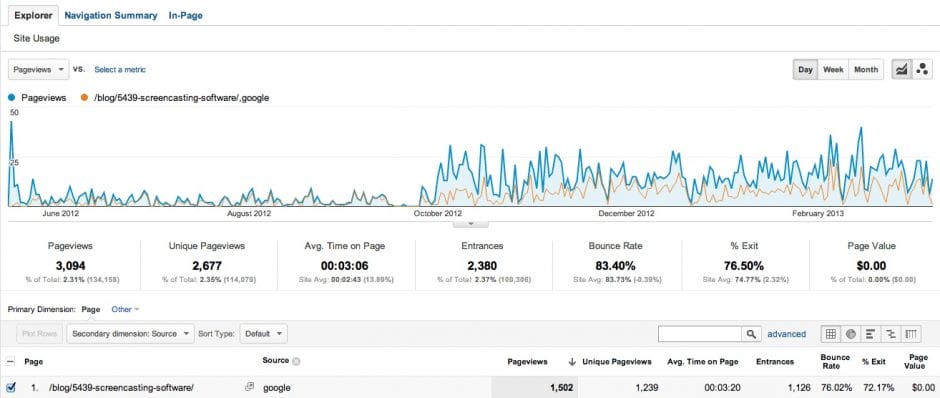Click Entrances value 2,380
This screenshot has height=398, width=940.
482,266
